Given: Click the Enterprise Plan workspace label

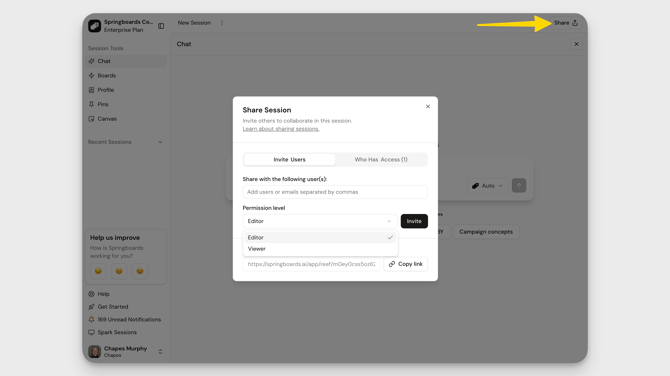Looking at the screenshot, I should point(124,30).
